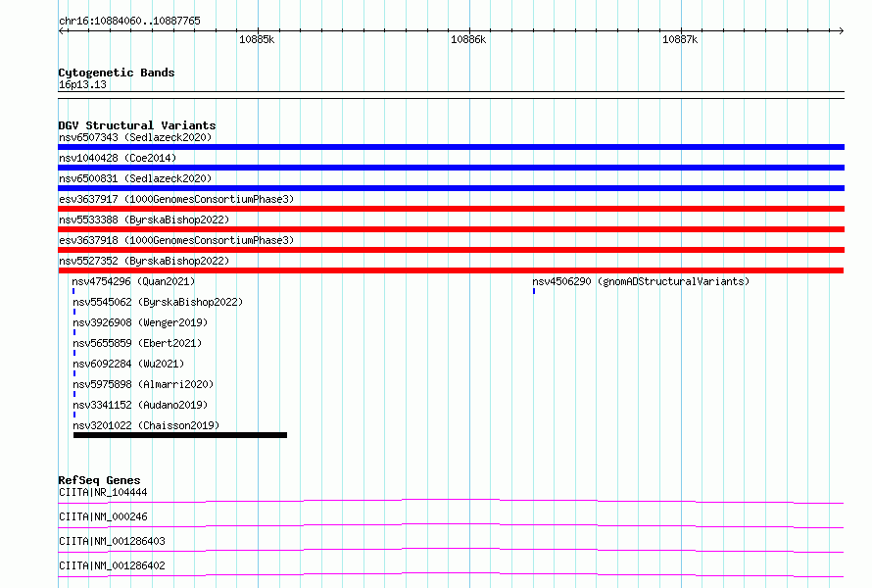The image size is (872, 588).
Task: Select variant nsv5533388 (ByrskaBishop2022) label
Action: pos(144,220)
